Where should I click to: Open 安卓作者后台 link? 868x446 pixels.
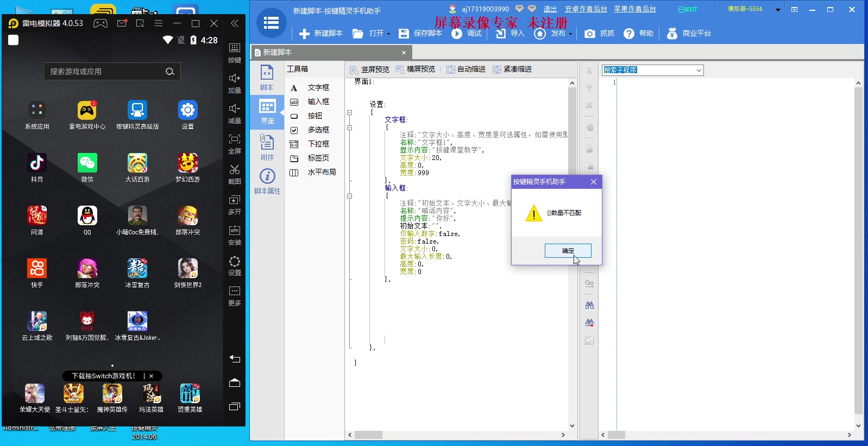pyautogui.click(x=586, y=9)
